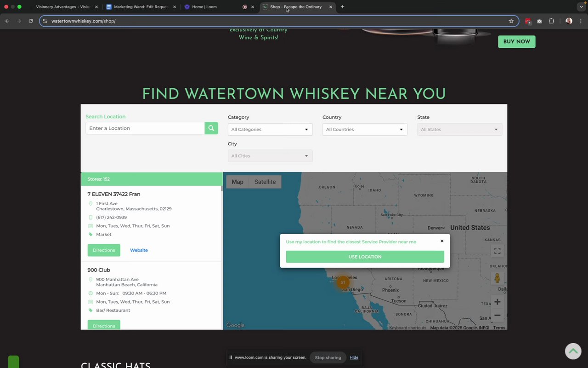The width and height of the screenshot is (588, 368).
Task: Switch to the Home | Loom tab
Action: [x=204, y=7]
